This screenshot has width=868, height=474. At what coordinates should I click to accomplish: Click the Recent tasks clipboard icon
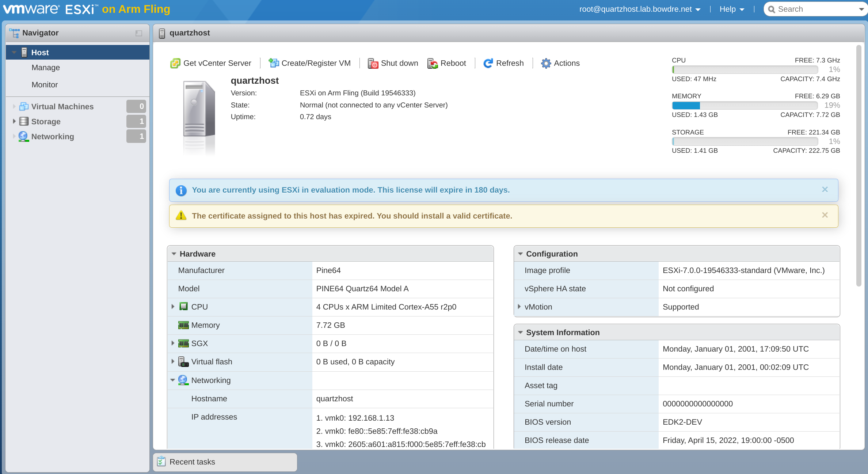click(161, 462)
